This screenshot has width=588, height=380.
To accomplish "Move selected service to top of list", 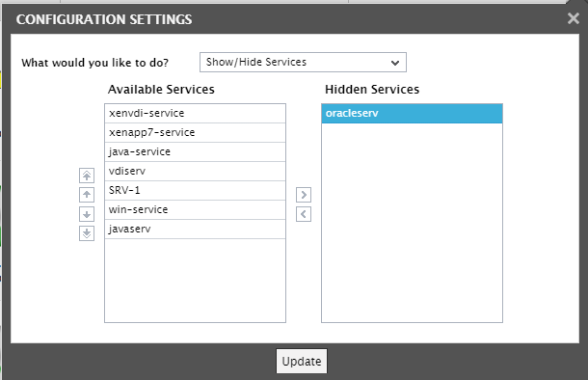I will pos(87,176).
